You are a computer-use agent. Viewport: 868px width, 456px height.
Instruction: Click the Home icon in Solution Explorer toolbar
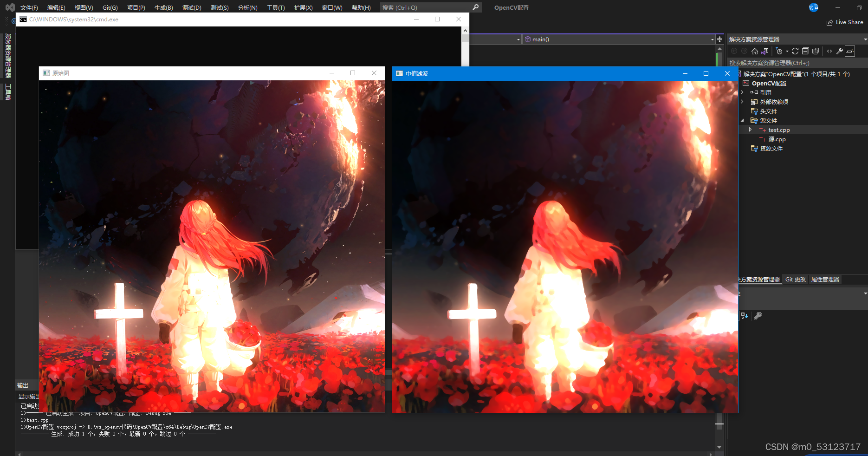[755, 51]
